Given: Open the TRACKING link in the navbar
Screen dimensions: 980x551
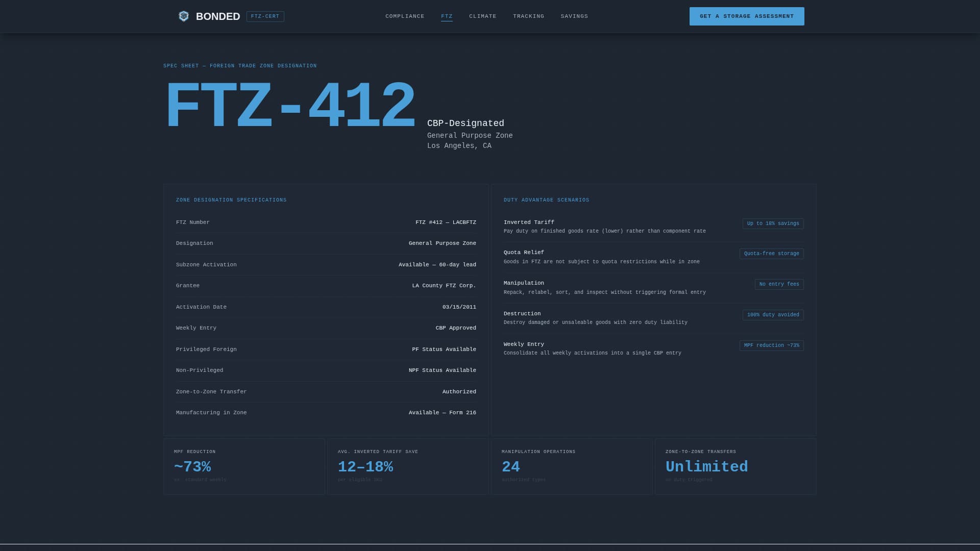Looking at the screenshot, I should tap(528, 16).
